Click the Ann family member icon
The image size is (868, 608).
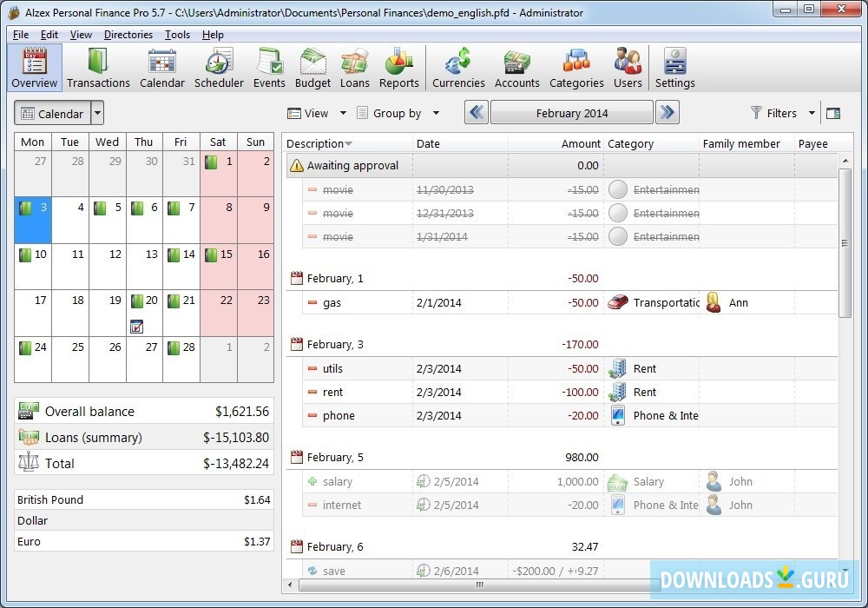click(x=713, y=302)
